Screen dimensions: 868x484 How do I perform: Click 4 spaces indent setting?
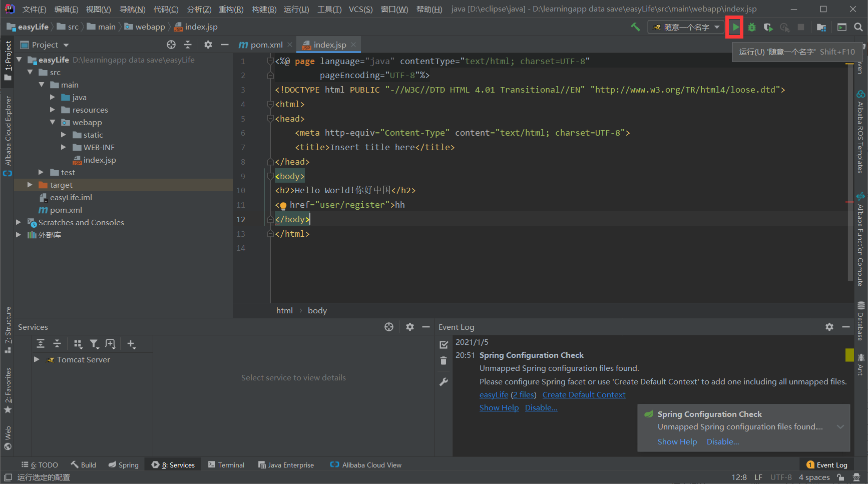point(814,477)
